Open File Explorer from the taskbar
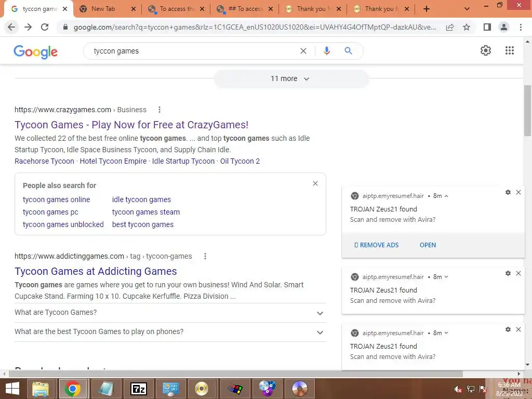This screenshot has height=399, width=532. 41,389
